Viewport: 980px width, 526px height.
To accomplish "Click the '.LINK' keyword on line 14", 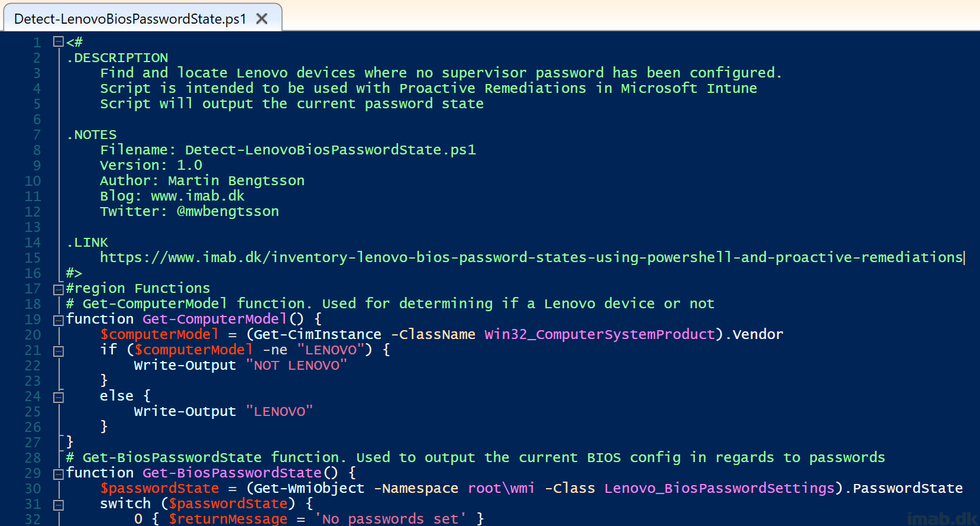I will [88, 242].
